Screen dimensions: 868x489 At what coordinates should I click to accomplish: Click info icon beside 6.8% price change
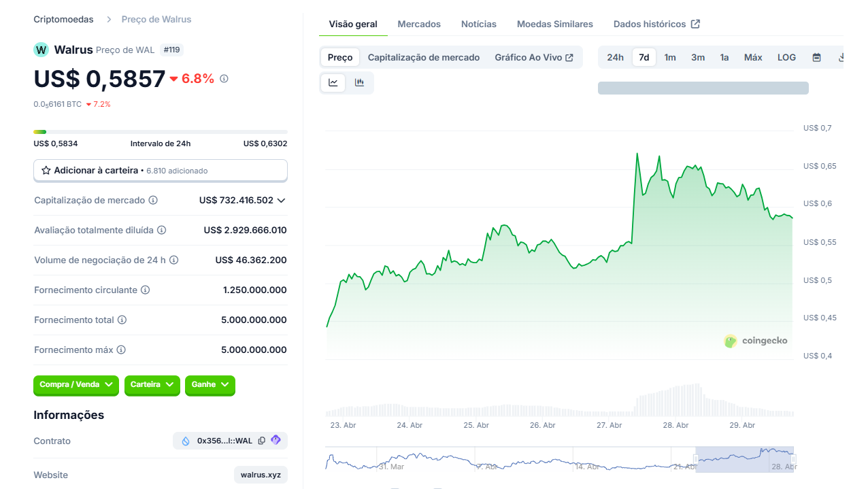pyautogui.click(x=224, y=79)
